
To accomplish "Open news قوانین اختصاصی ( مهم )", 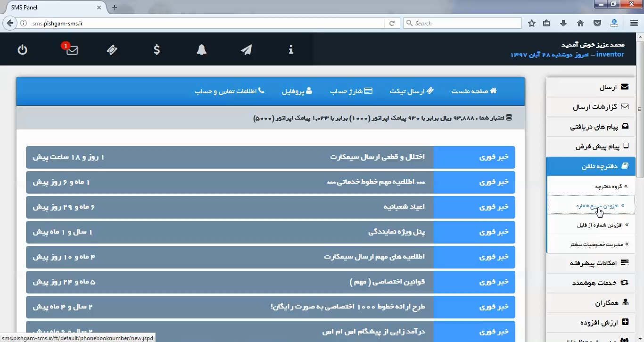I will (x=271, y=282).
